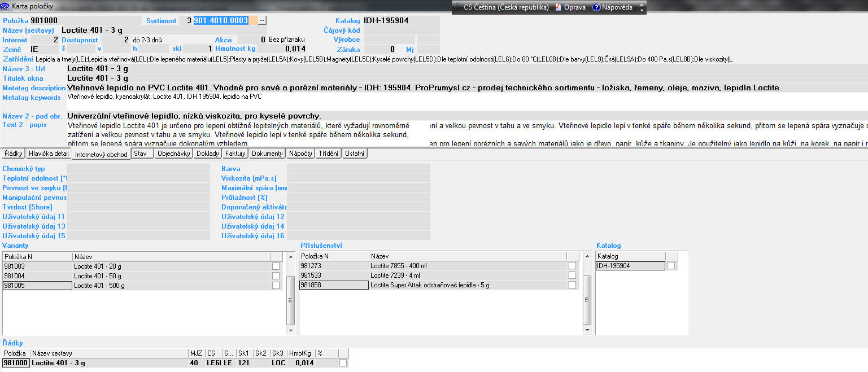Check the box for Loctite 7855 - 400 ml
The height and width of the screenshot is (372, 868).
click(x=572, y=266)
